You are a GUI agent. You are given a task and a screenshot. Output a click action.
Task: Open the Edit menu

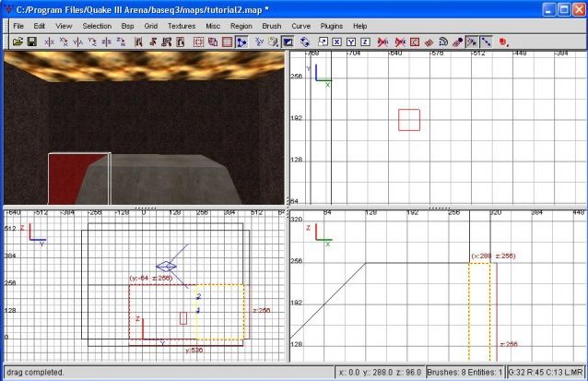click(40, 26)
